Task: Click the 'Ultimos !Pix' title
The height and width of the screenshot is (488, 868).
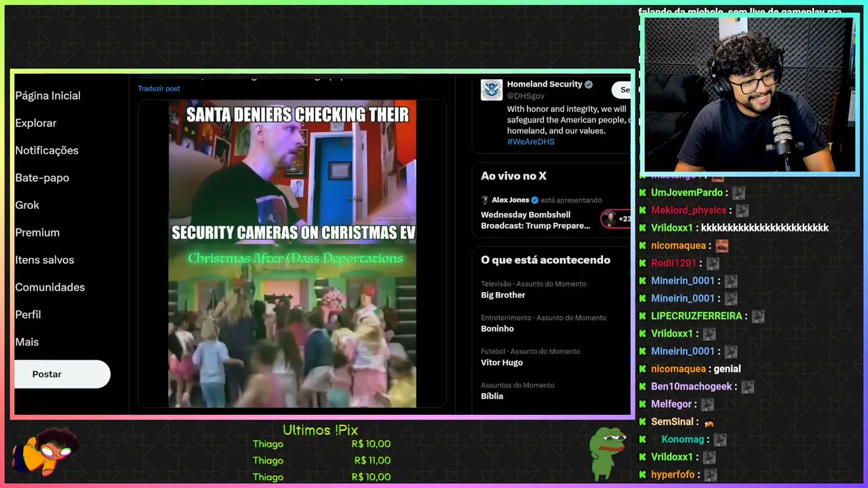Action: click(x=320, y=430)
